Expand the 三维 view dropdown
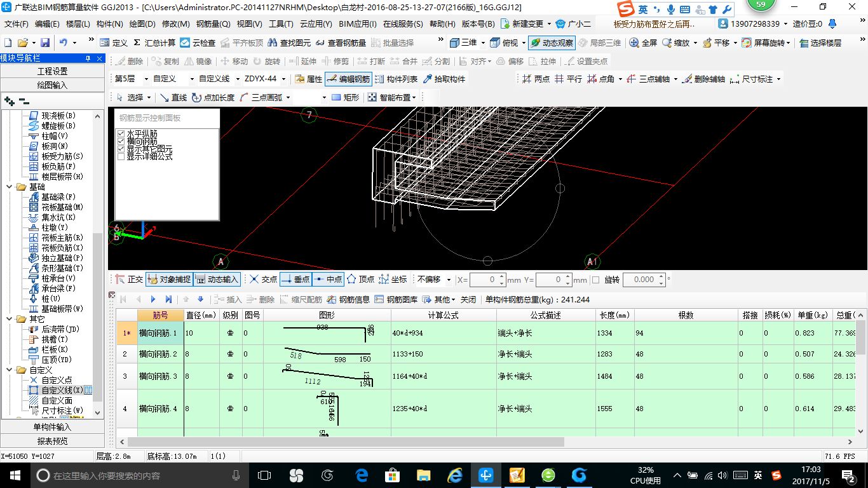Image resolution: width=868 pixels, height=488 pixels. pyautogui.click(x=483, y=43)
